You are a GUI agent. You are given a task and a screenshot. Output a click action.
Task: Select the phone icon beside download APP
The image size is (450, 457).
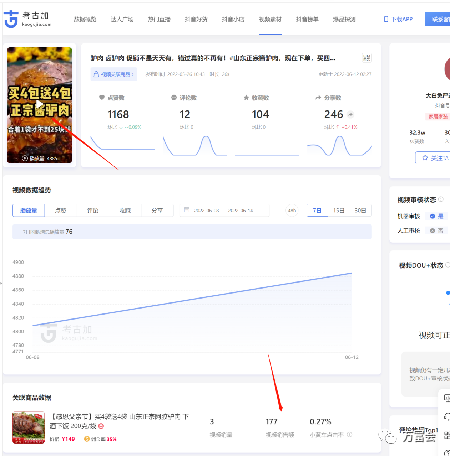[386, 19]
